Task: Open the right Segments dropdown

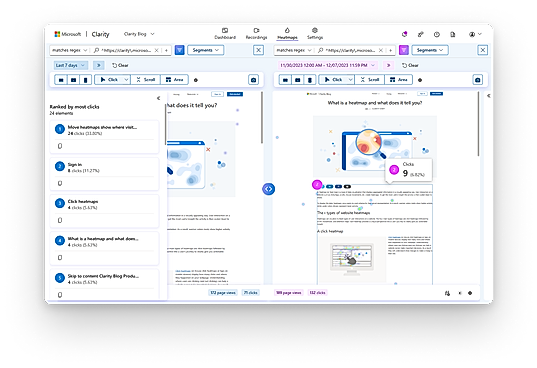Action: 430,50
